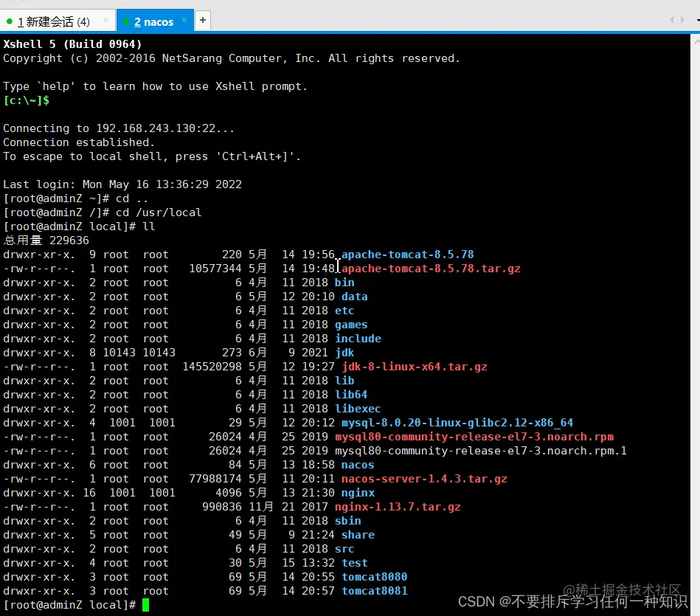700x616 pixels.
Task: Click "apache-tomcat-8.5.78.tar.gz" file name
Action: pos(431,269)
